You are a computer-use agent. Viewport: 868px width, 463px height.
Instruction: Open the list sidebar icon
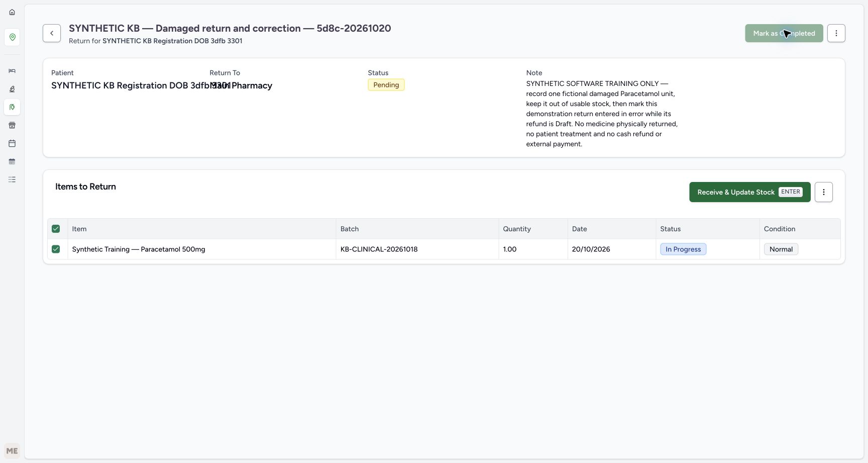(12, 179)
